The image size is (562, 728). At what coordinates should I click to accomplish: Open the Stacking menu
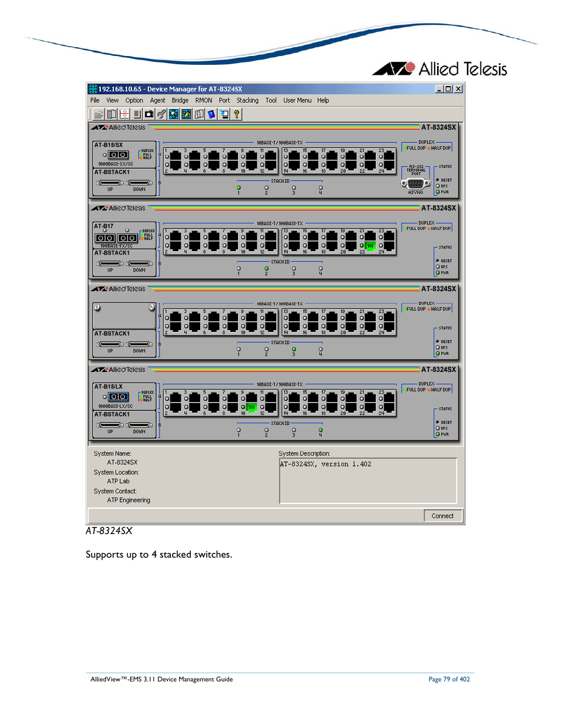(247, 100)
